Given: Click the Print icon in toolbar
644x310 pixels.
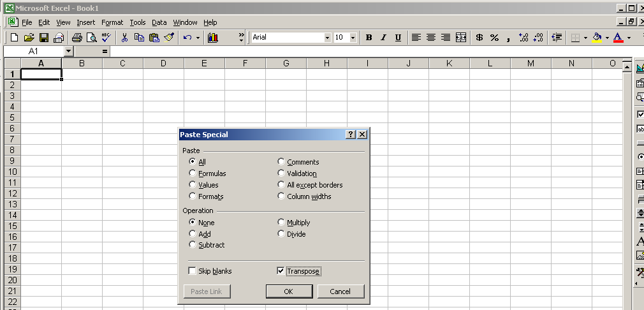Looking at the screenshot, I should click(77, 38).
